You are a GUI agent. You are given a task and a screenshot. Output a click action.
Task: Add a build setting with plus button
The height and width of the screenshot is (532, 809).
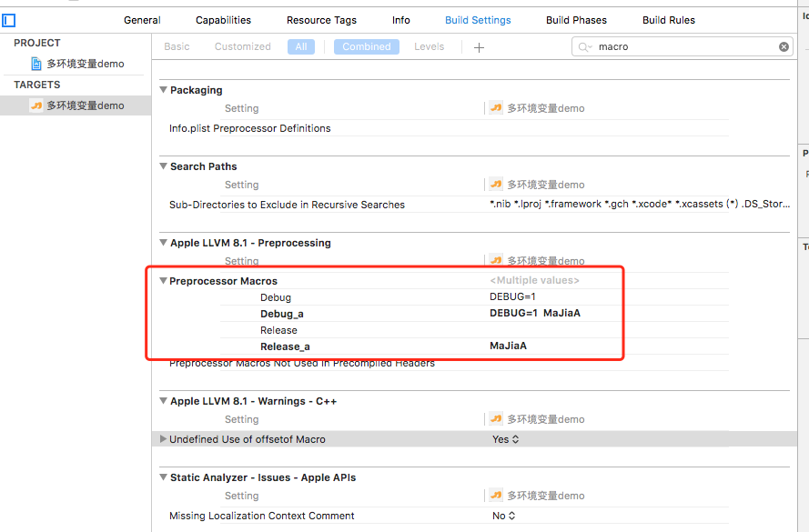479,47
